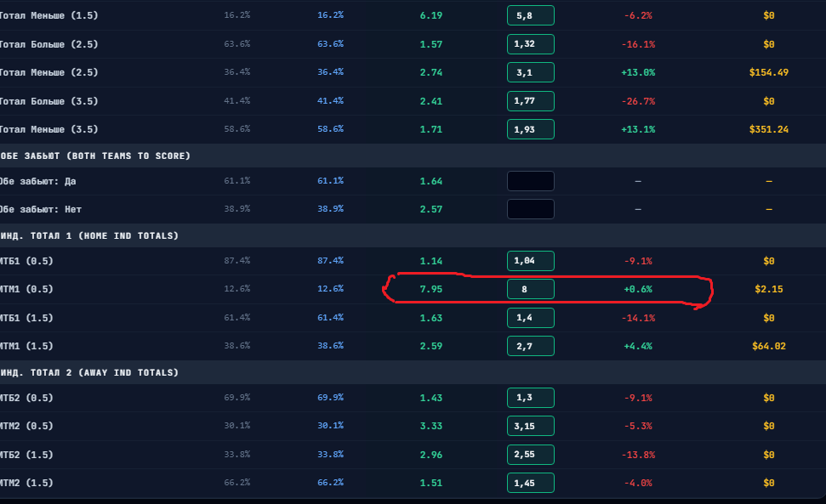Image resolution: width=826 pixels, height=504 pixels.
Task: Click empty odds field for Обе забьют: Да
Action: pyautogui.click(x=531, y=181)
